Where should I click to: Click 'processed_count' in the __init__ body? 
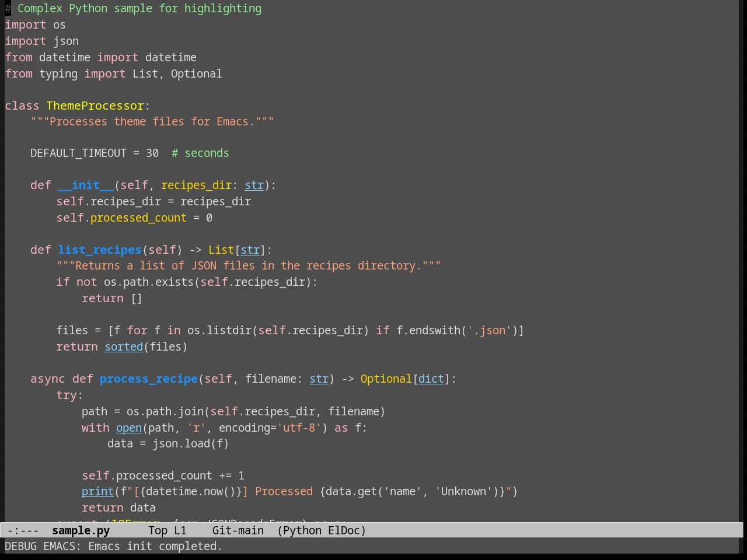coord(138,218)
